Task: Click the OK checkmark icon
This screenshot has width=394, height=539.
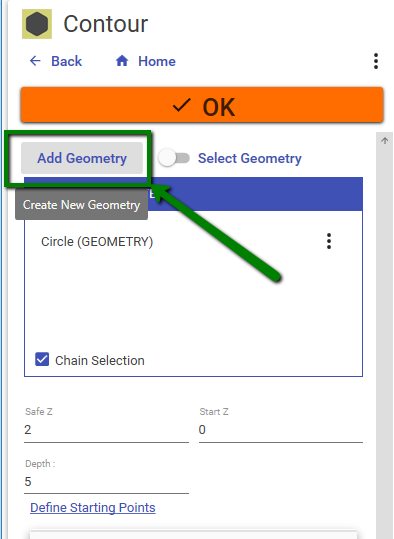Action: (x=182, y=106)
